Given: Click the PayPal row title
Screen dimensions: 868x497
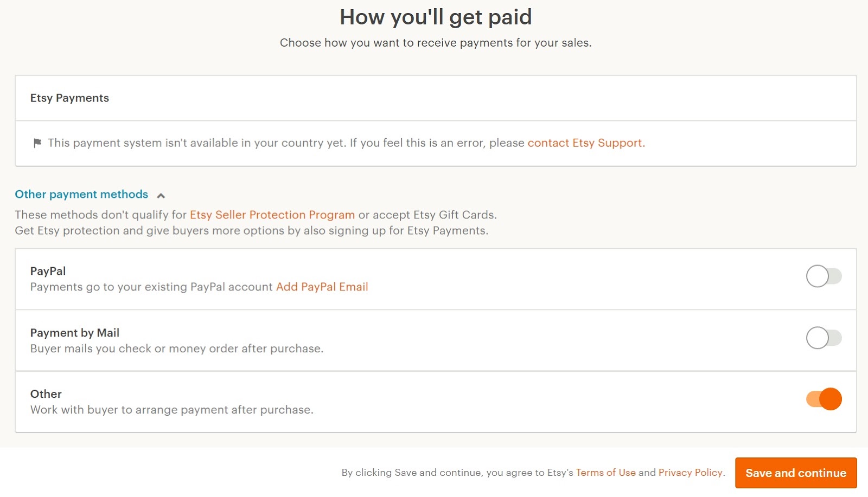Looking at the screenshot, I should (x=48, y=271).
